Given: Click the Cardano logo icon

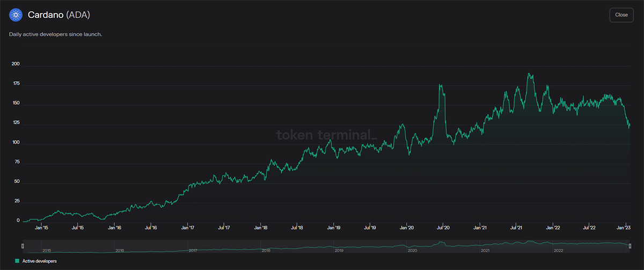Looking at the screenshot, I should (15, 15).
